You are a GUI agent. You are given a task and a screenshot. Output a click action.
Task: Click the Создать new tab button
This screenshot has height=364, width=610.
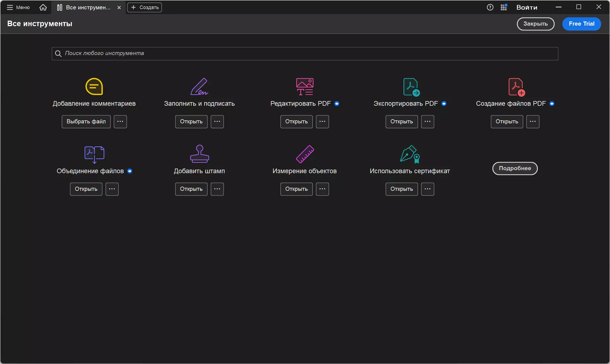(145, 7)
